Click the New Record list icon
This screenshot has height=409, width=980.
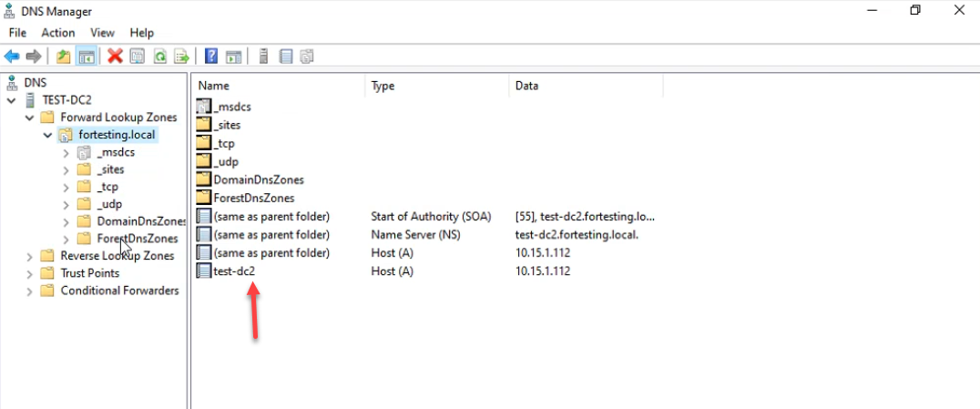pyautogui.click(x=286, y=56)
